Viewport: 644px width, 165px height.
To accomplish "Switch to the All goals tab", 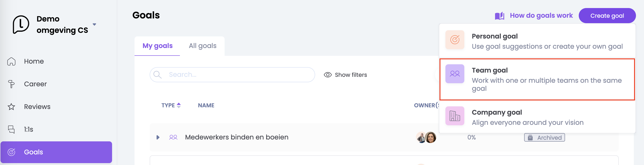I will pyautogui.click(x=203, y=46).
